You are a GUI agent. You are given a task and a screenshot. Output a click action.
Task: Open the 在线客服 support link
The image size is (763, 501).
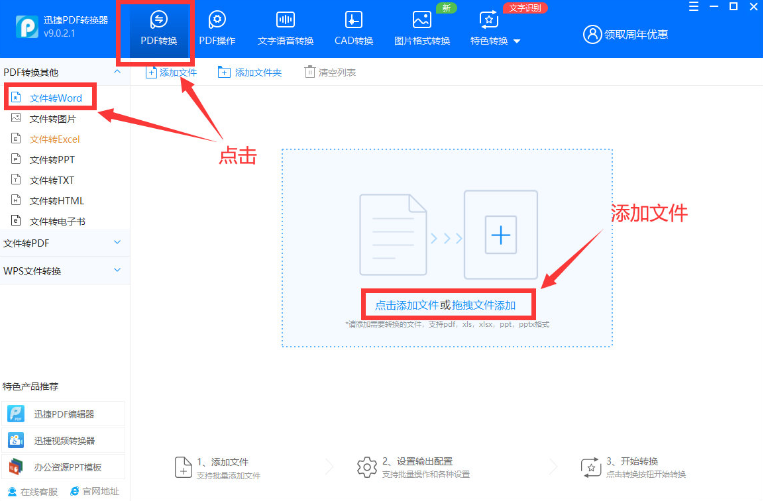(x=34, y=491)
